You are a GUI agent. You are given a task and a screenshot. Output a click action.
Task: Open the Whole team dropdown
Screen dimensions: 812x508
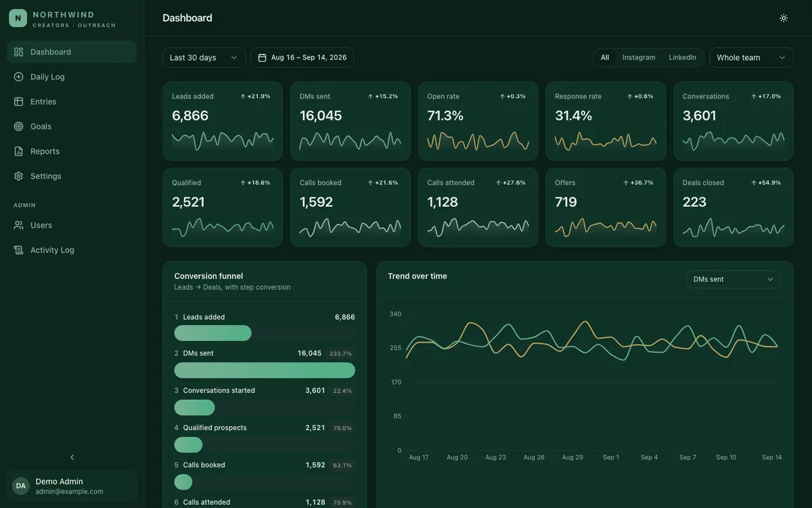click(x=751, y=58)
